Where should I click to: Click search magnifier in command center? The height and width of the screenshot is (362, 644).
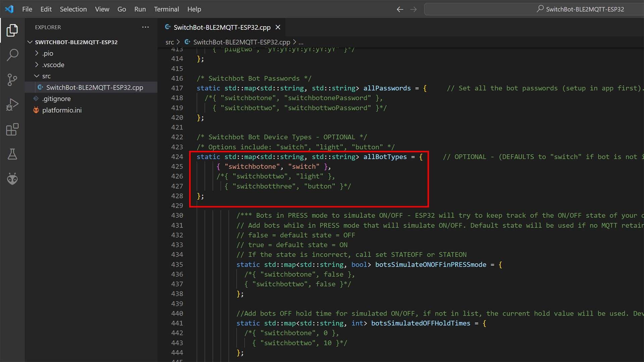[x=540, y=9]
